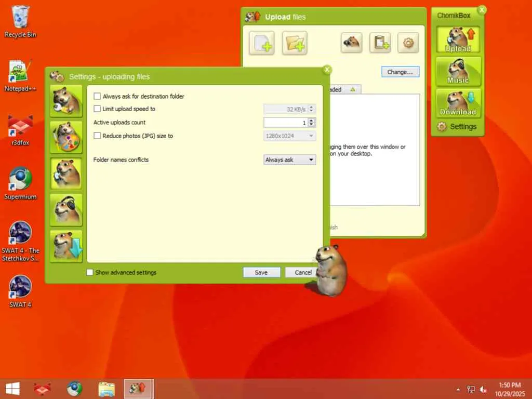Select Supermium desktop shortcut
532x399 pixels.
20,183
